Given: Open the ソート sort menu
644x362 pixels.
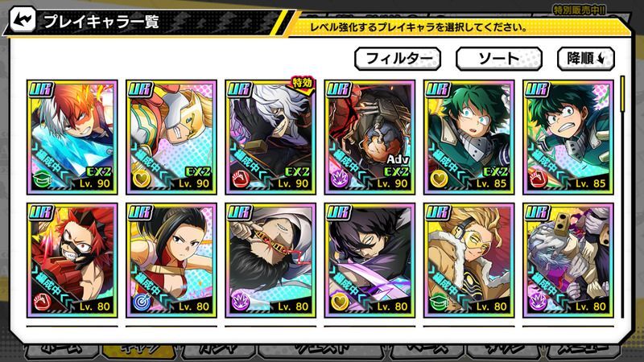Looking at the screenshot, I should coord(498,59).
